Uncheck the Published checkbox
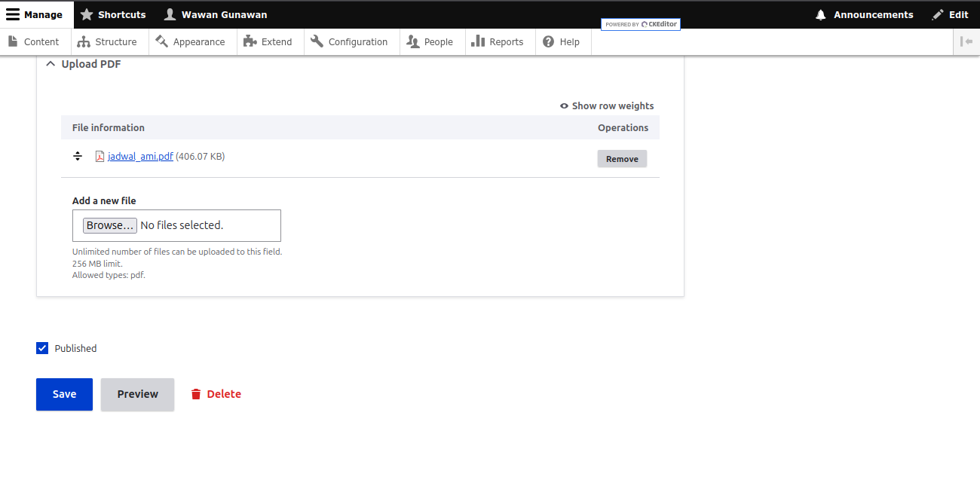The image size is (980, 492). coord(42,348)
